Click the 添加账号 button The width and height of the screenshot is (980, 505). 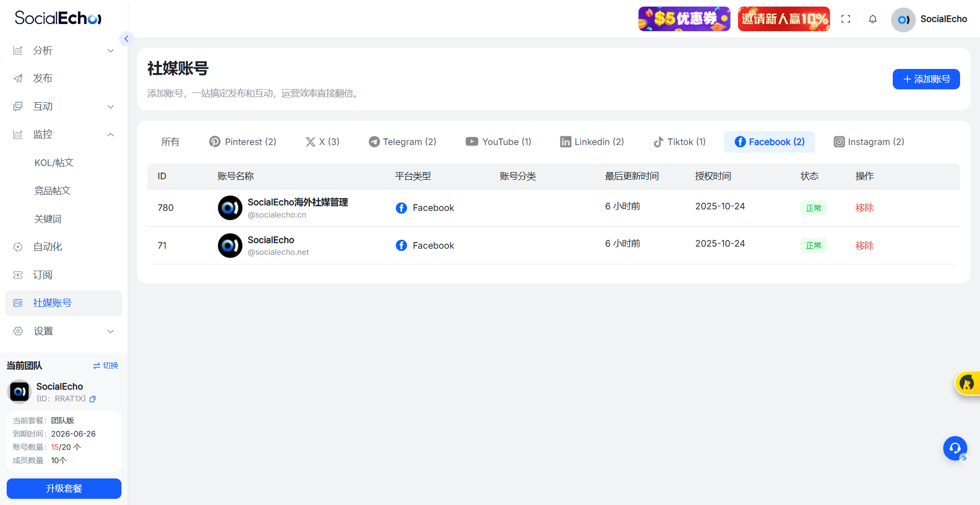tap(926, 79)
